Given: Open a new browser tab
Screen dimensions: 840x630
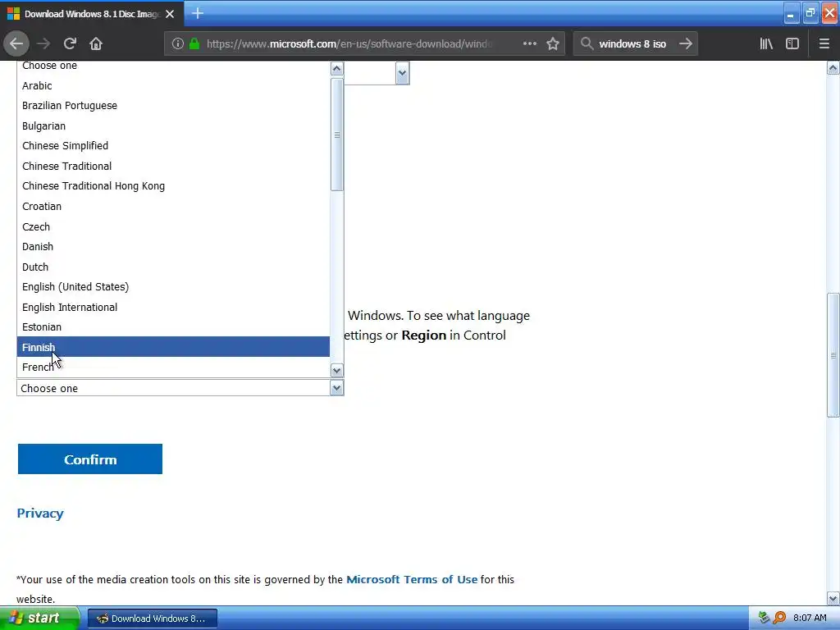Looking at the screenshot, I should 198,13.
